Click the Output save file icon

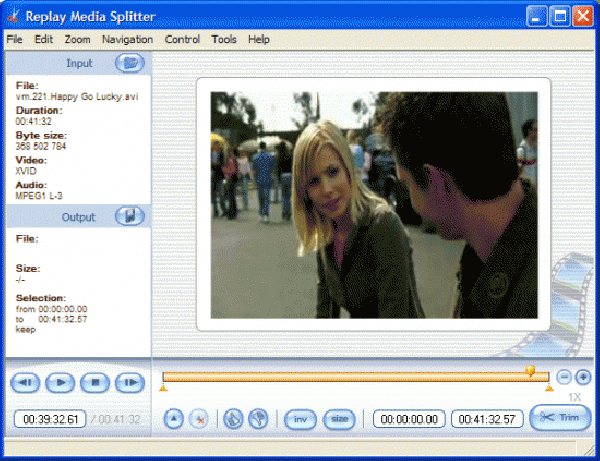coord(130,216)
